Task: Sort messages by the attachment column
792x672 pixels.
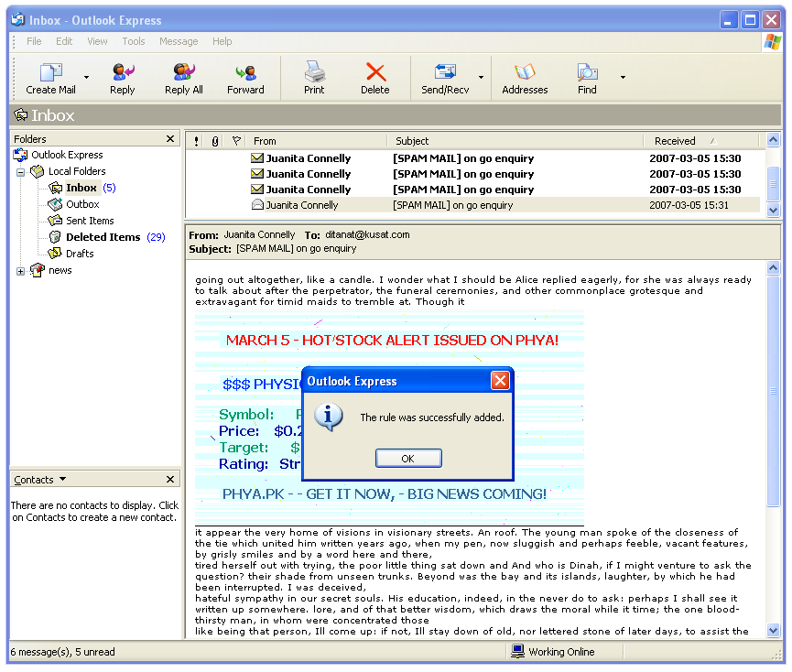Action: (x=214, y=141)
